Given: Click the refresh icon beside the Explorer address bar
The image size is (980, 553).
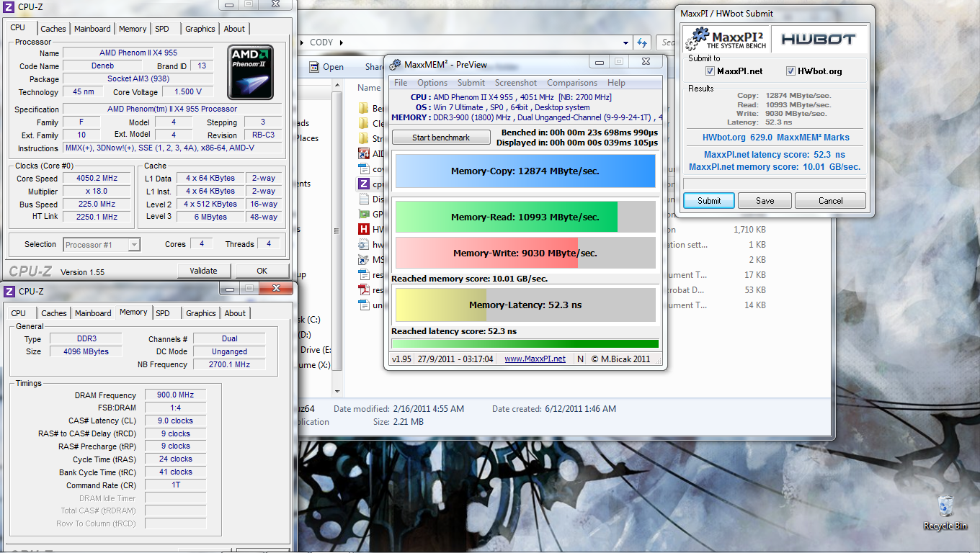Looking at the screenshot, I should 642,42.
